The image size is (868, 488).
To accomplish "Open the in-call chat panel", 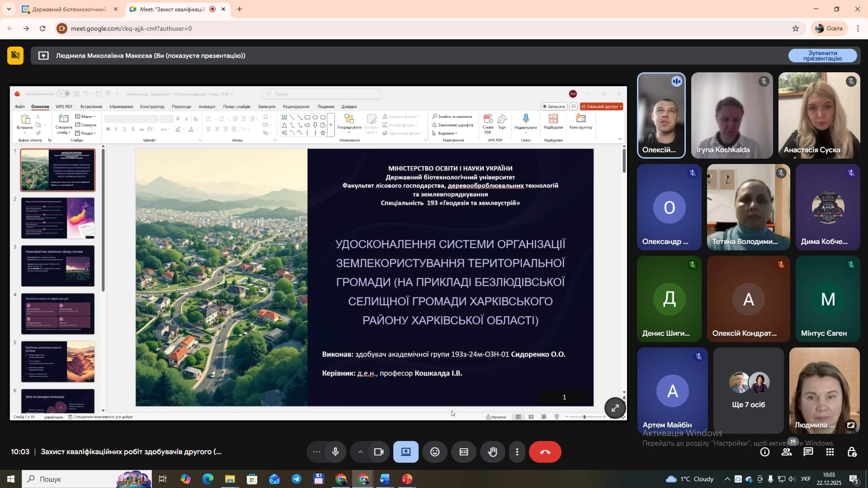I will pyautogui.click(x=808, y=452).
